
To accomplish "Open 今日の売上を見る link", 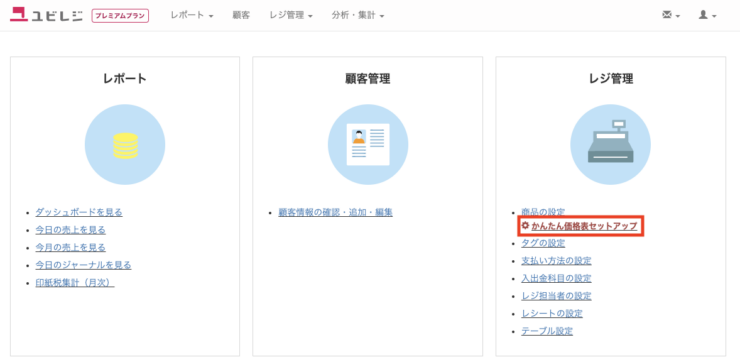I will (70, 230).
